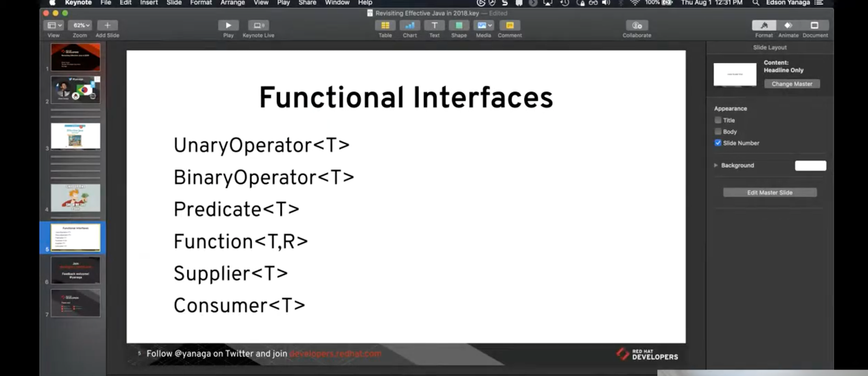Click the white Background color swatch
The image size is (868, 376).
tap(810, 166)
